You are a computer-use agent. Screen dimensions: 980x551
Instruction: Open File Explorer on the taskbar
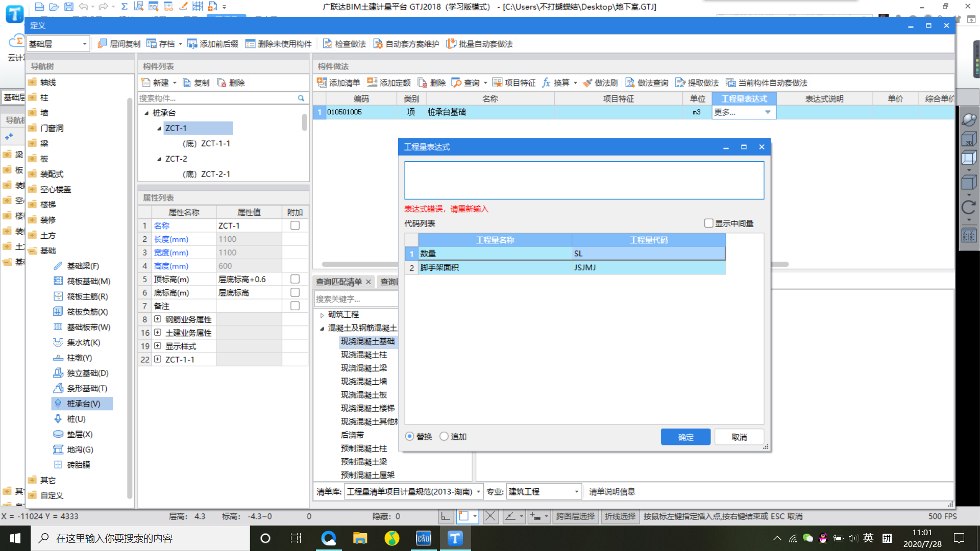(360, 538)
